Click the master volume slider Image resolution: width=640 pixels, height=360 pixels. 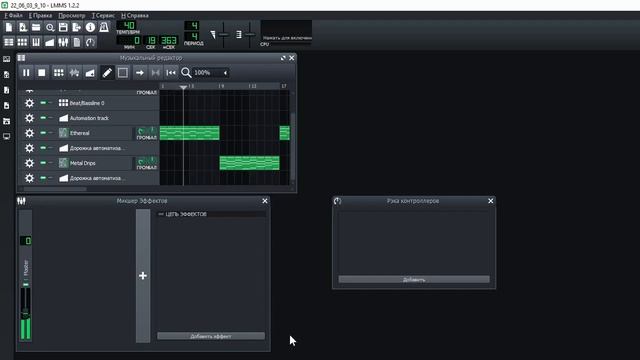[223, 35]
